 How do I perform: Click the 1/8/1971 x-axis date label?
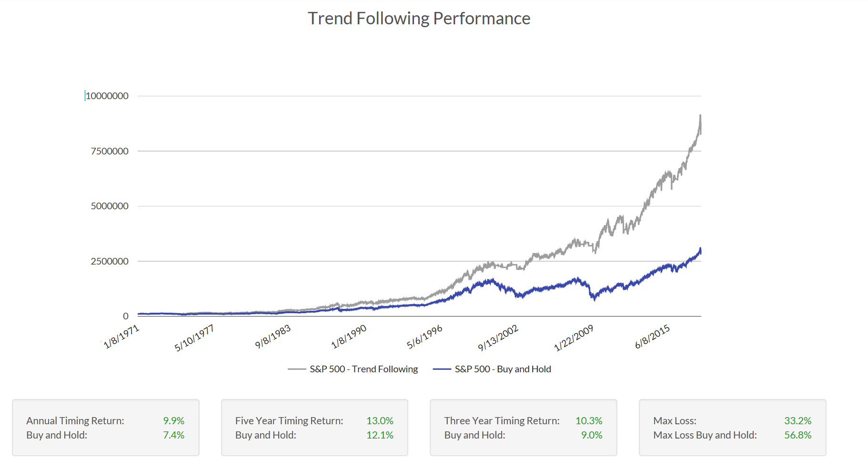point(121,337)
